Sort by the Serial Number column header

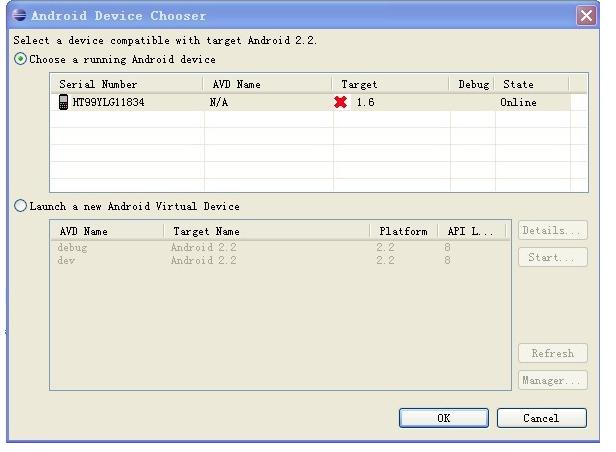(x=126, y=84)
